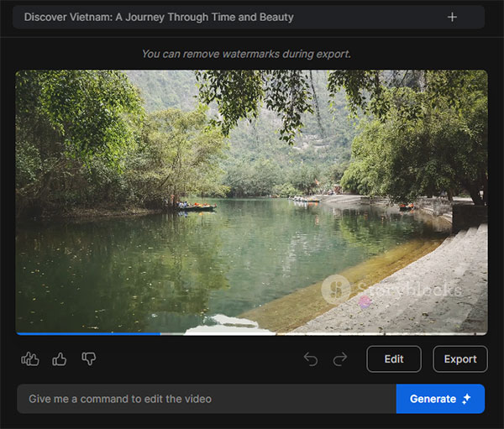Image resolution: width=504 pixels, height=429 pixels.
Task: Click the blue video progress bar
Action: [x=89, y=334]
